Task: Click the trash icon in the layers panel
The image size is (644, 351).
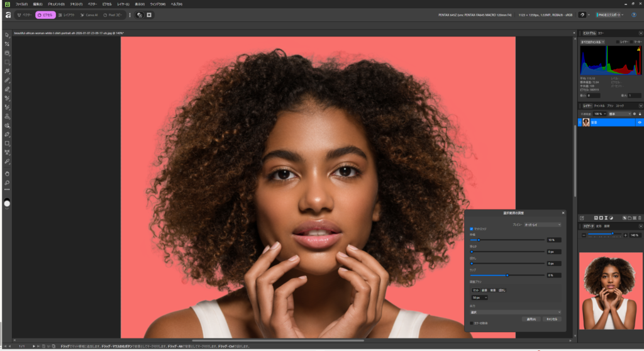Action: click(640, 218)
